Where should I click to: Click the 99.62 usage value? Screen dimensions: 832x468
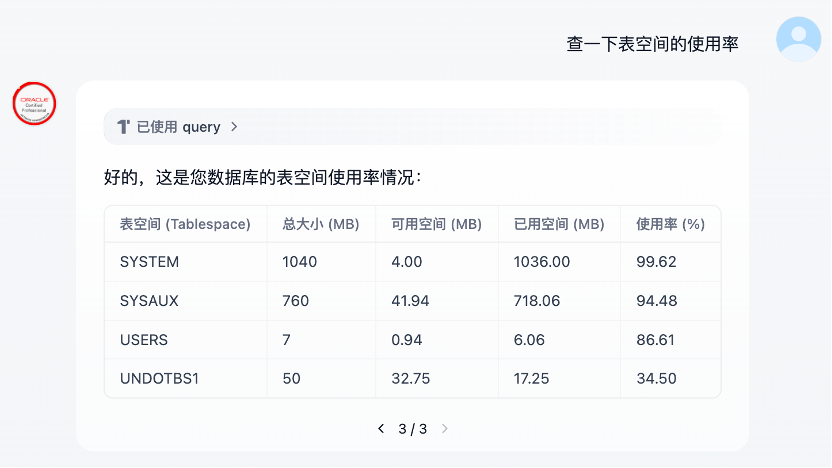[656, 262]
